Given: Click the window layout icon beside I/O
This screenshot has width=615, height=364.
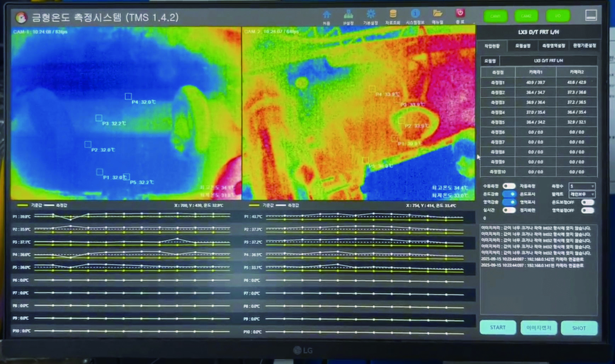Looking at the screenshot, I should (x=591, y=15).
